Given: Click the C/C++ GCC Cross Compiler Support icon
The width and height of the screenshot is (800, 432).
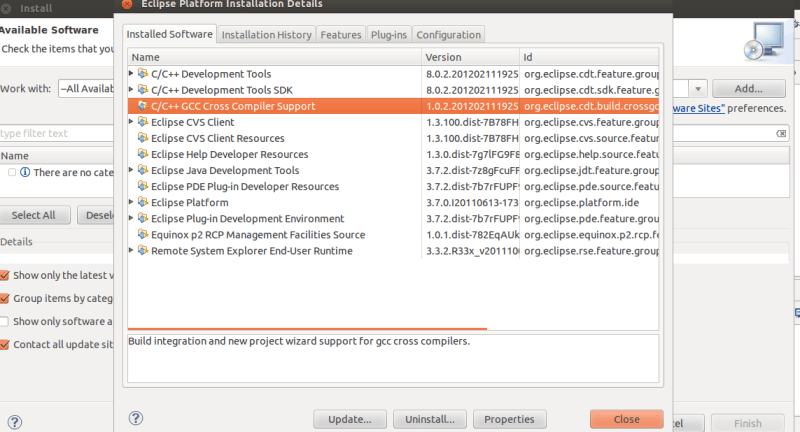Looking at the screenshot, I should pyautogui.click(x=143, y=106).
